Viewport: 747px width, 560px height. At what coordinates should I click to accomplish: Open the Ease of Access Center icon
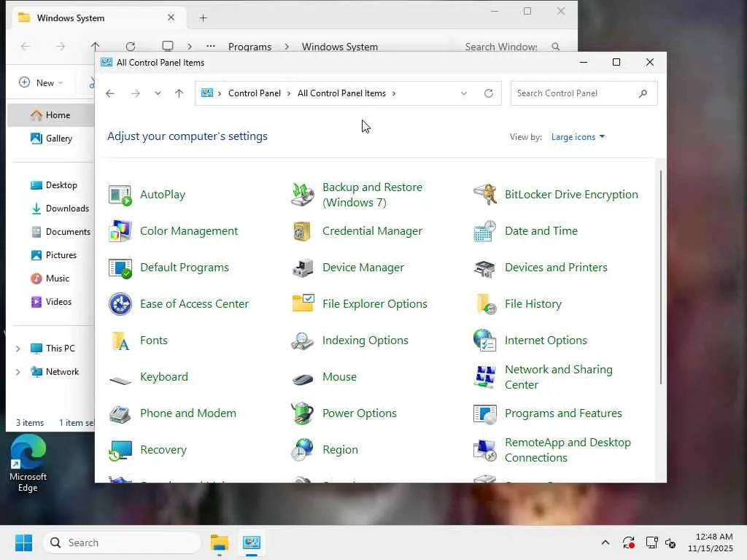point(120,304)
